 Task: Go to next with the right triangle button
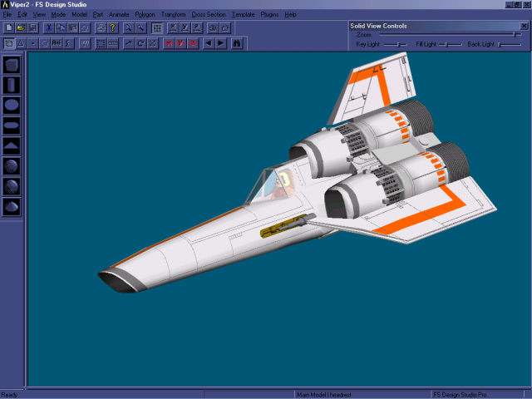[x=220, y=43]
